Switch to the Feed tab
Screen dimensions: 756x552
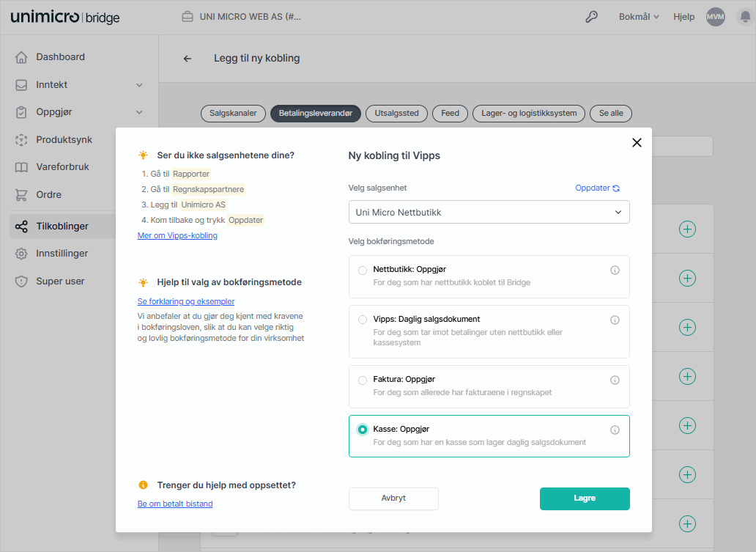[x=450, y=114]
